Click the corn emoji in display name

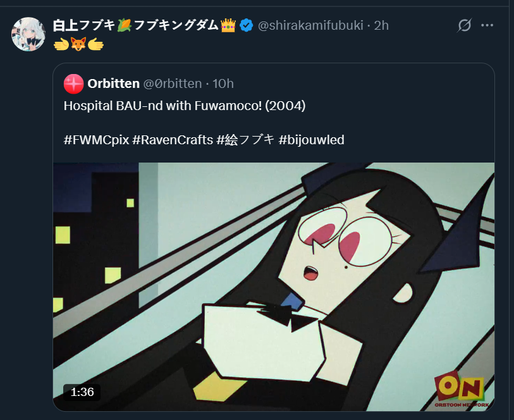pos(125,25)
